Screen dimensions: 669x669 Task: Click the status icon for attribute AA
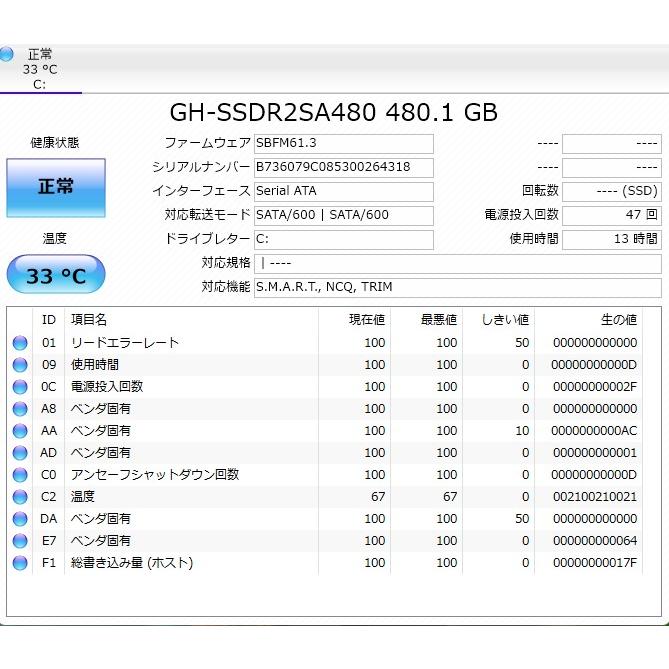(x=20, y=430)
